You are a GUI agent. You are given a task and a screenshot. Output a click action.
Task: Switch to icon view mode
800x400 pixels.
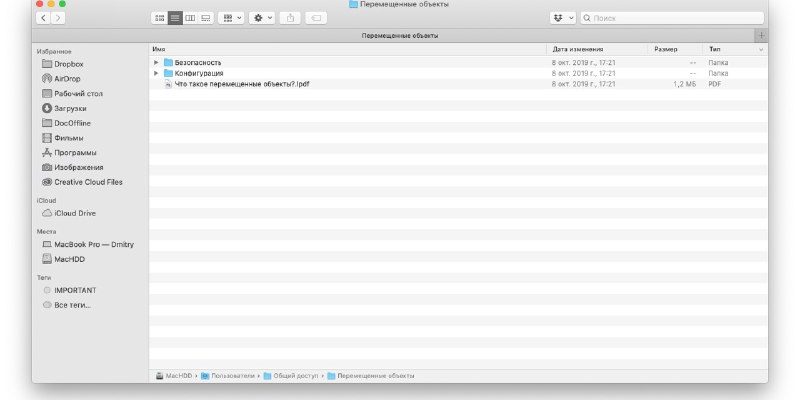pyautogui.click(x=160, y=18)
